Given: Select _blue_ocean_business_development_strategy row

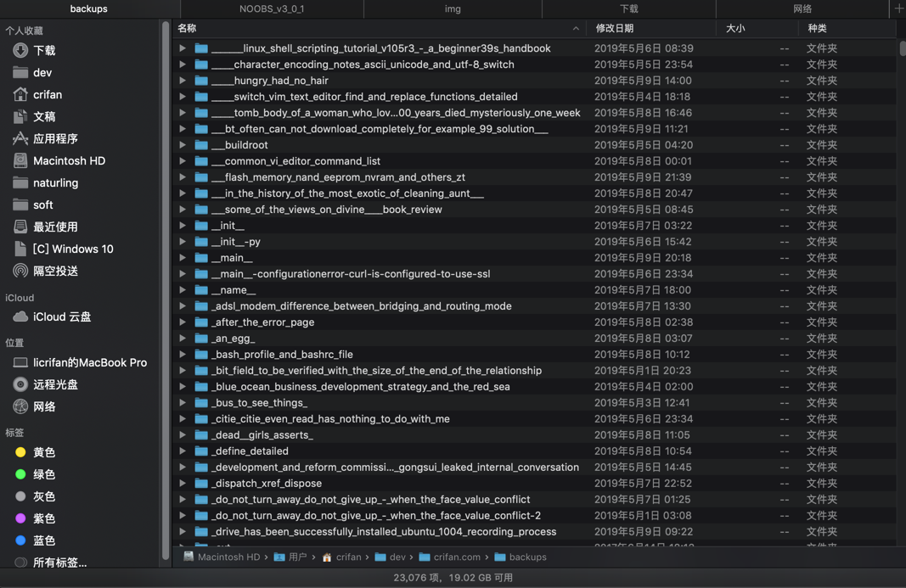Looking at the screenshot, I should coord(534,386).
